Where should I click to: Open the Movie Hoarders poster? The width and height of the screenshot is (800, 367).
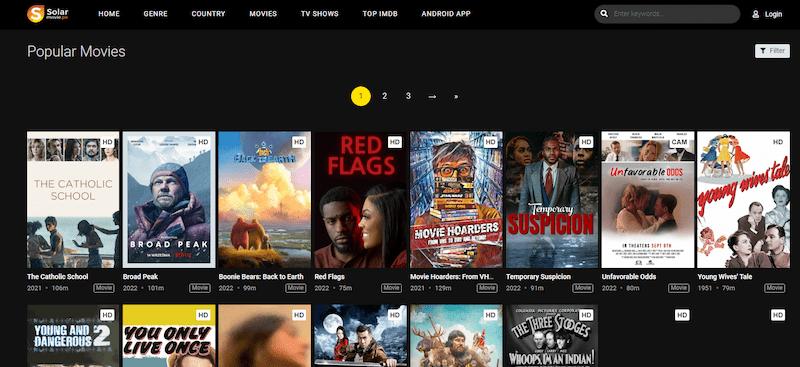pos(456,200)
